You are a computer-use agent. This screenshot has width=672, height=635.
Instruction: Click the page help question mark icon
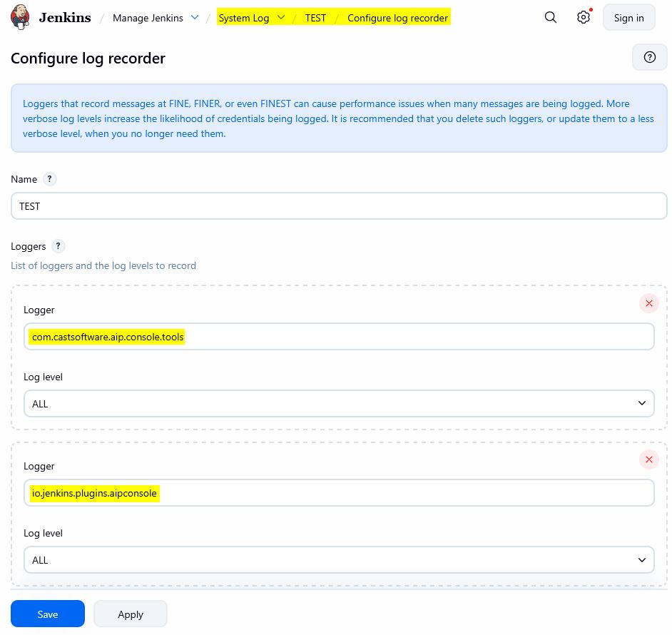[x=649, y=58]
